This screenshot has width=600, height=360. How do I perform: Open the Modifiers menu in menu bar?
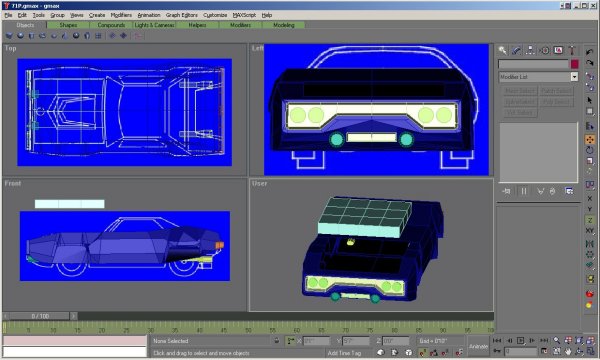click(121, 15)
